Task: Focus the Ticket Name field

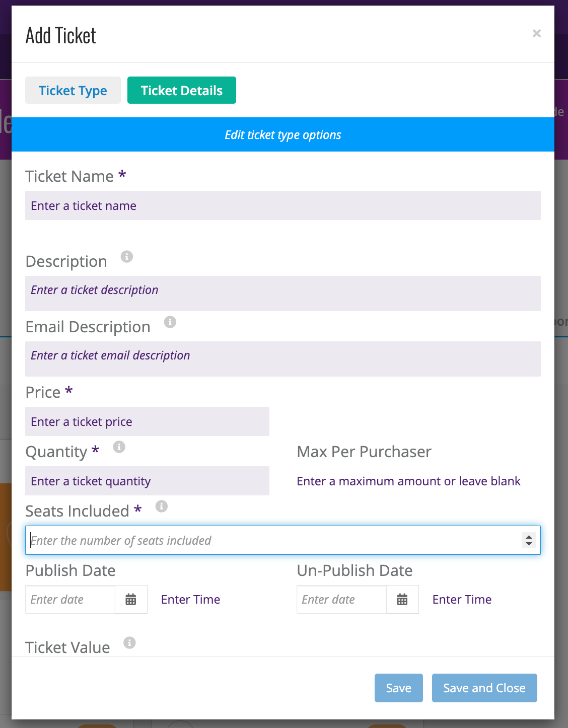Action: click(283, 205)
